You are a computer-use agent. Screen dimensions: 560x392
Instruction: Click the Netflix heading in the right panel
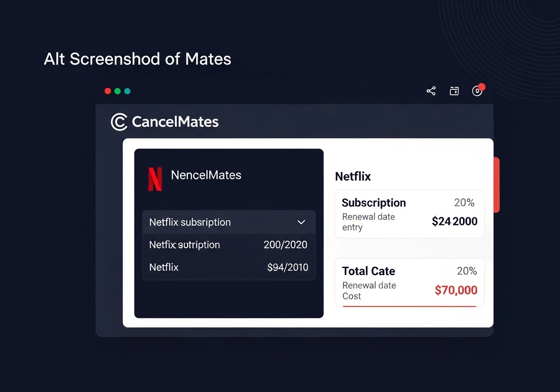pos(353,176)
